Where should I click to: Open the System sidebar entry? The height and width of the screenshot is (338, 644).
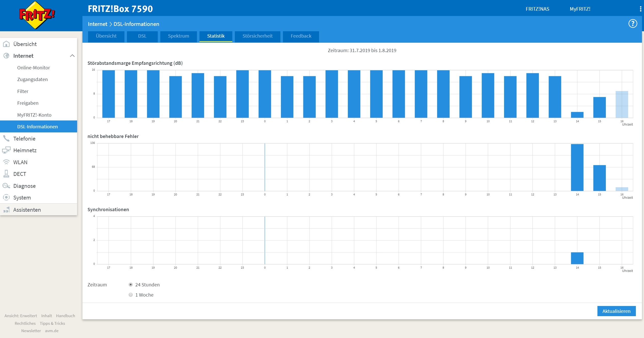(38, 197)
